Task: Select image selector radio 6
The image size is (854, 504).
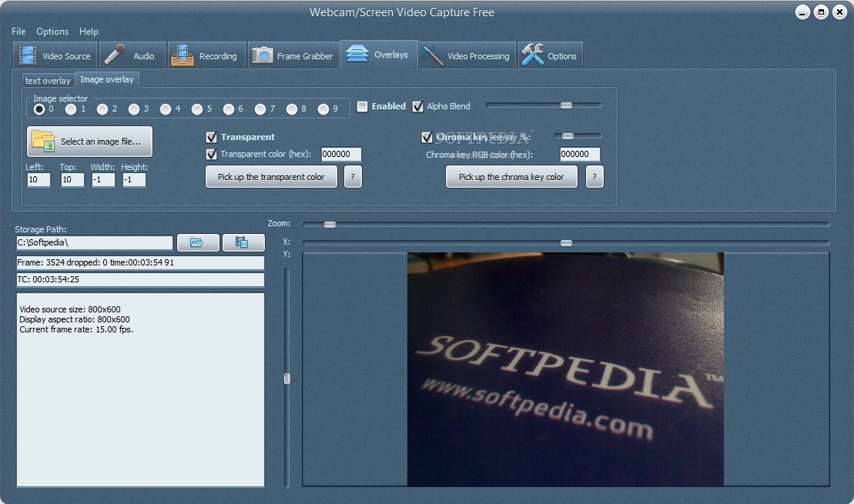Action: point(229,109)
